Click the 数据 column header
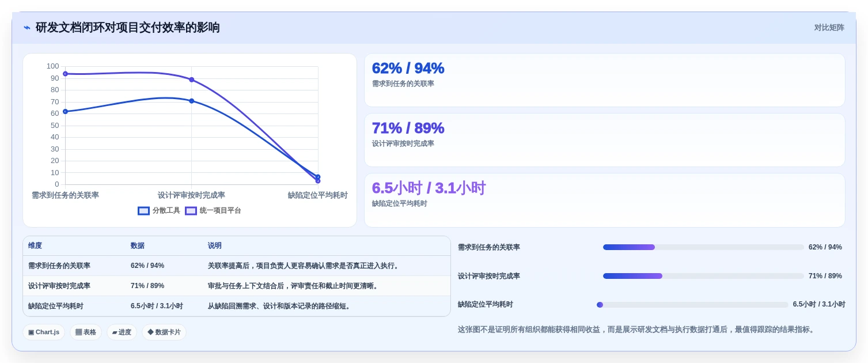The image size is (868, 363). (x=138, y=245)
